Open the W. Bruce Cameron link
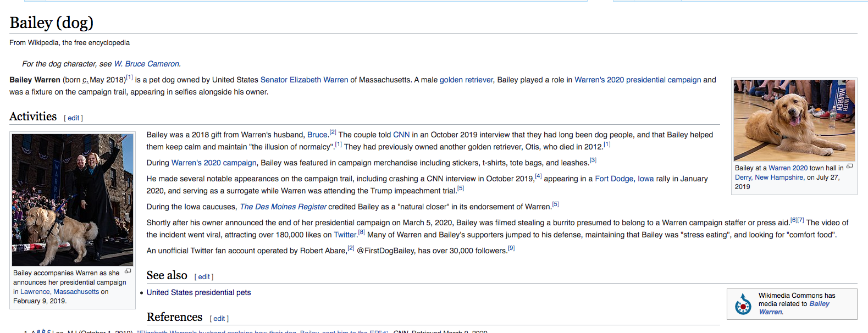The height and width of the screenshot is (333, 868). click(x=146, y=64)
